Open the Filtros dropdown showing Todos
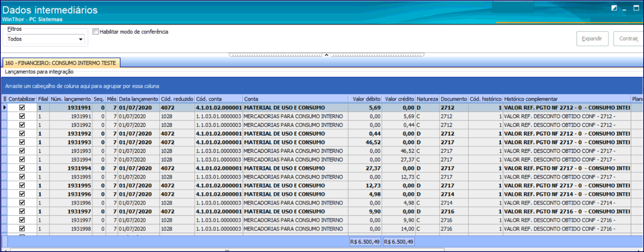This screenshot has height=252, width=644. (x=46, y=39)
